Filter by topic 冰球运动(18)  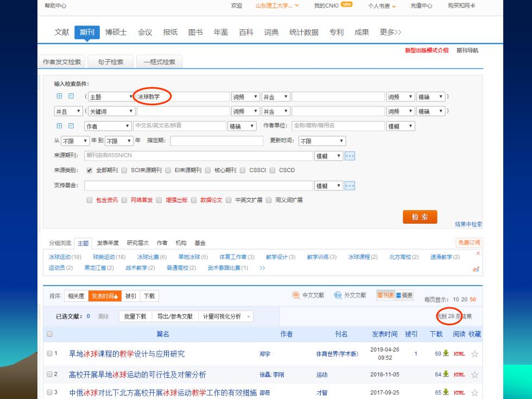(x=65, y=257)
